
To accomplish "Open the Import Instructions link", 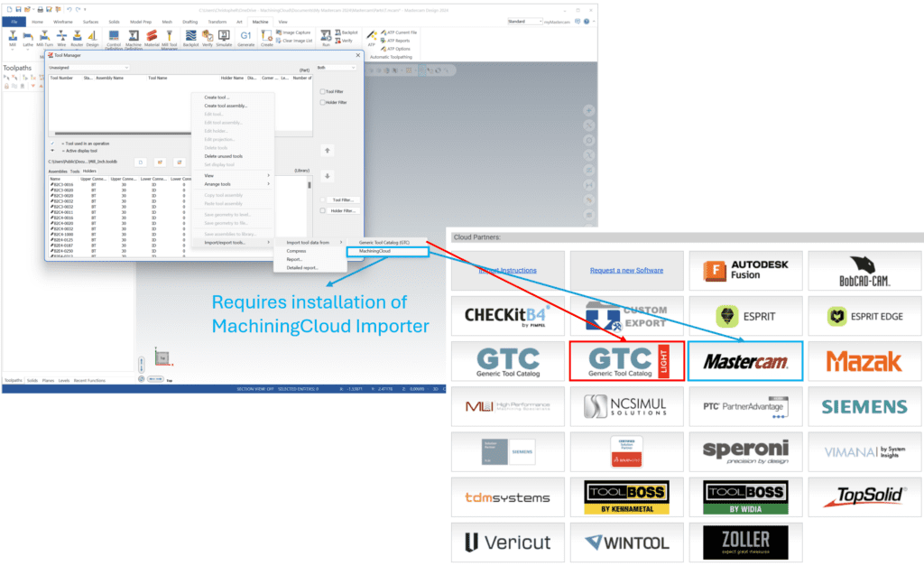I will pos(507,271).
